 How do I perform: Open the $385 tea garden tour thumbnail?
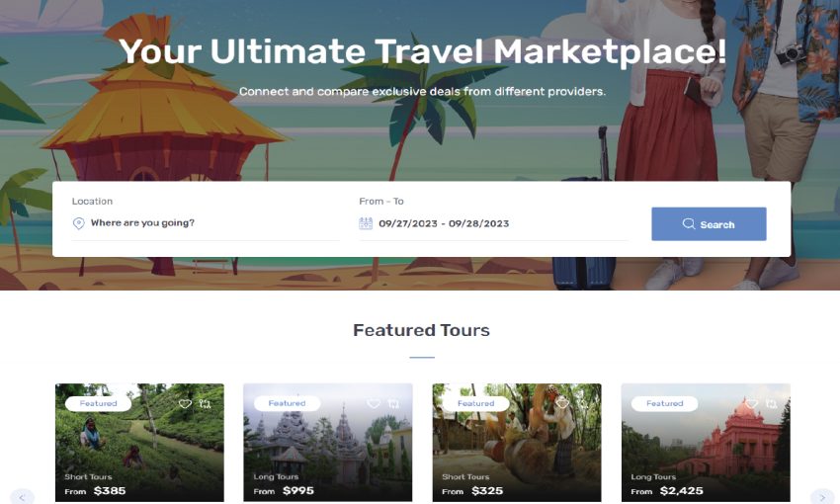(x=139, y=443)
